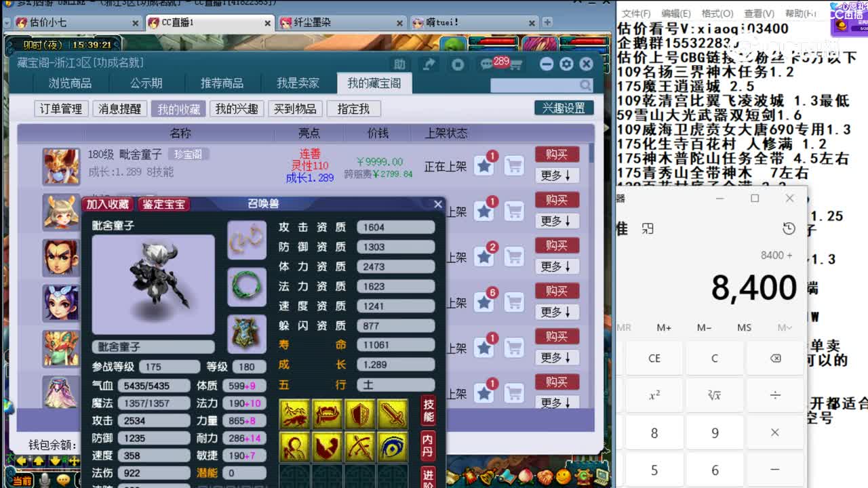
Task: Open 我的兴趣 sub-tab
Action: 237,108
